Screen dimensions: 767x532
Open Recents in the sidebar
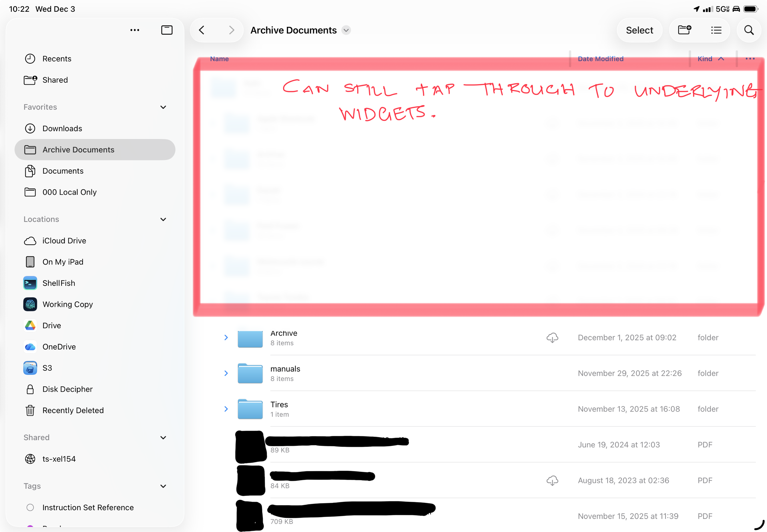coord(57,59)
